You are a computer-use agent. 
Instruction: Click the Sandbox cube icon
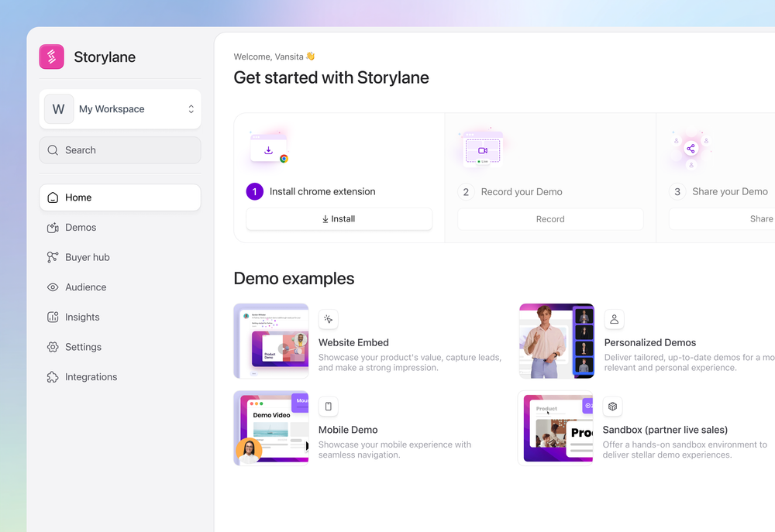point(612,407)
